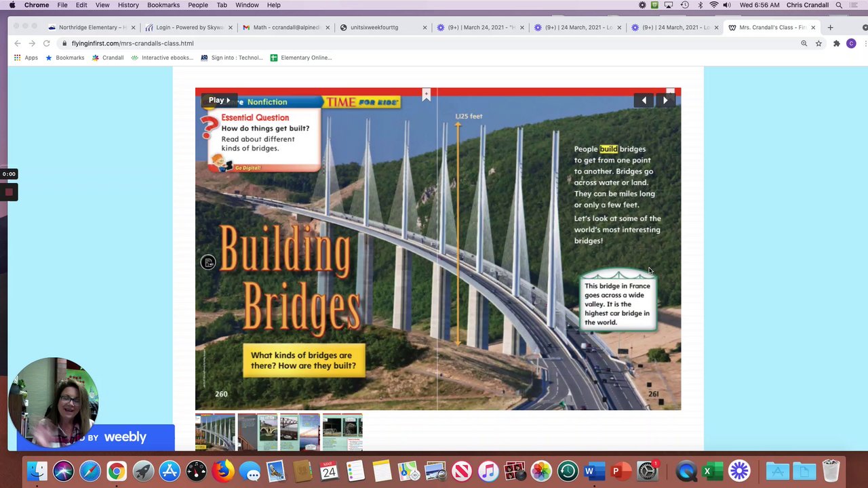Image resolution: width=868 pixels, height=488 pixels.
Task: Select the first bridge page thumbnail
Action: [215, 432]
